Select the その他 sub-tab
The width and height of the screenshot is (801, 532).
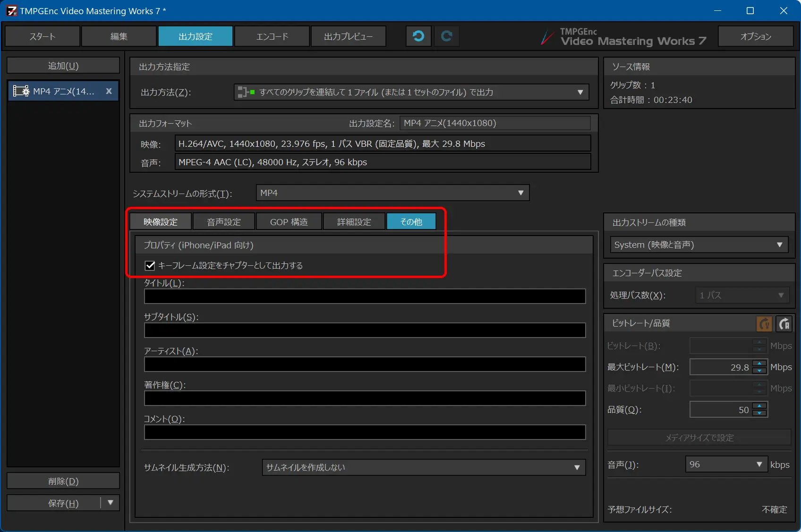[411, 222]
